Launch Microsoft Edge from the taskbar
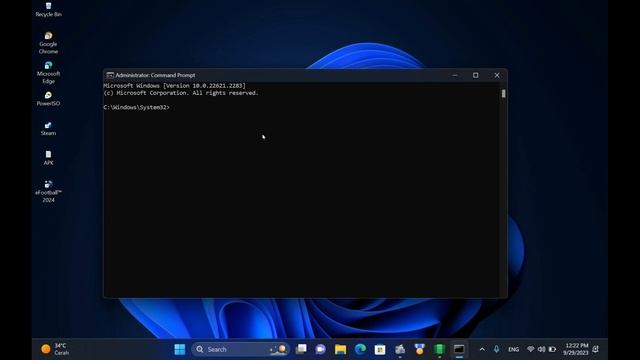 tap(360, 349)
